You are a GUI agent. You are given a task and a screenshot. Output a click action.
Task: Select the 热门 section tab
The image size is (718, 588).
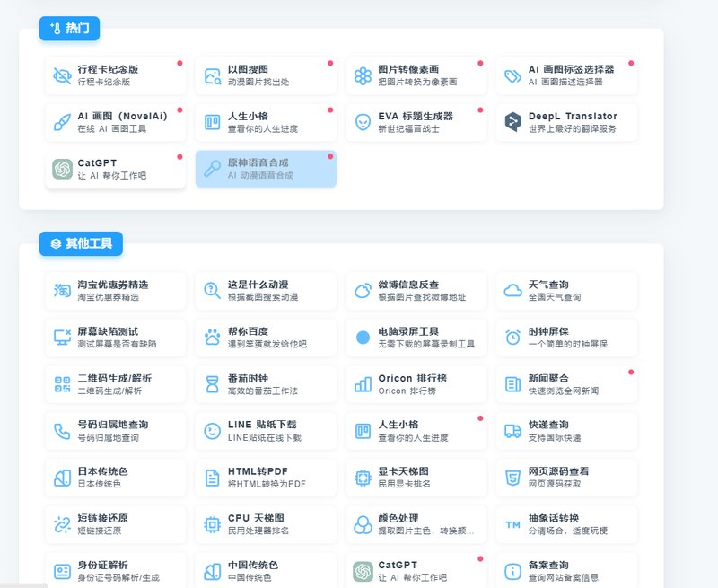tap(69, 29)
